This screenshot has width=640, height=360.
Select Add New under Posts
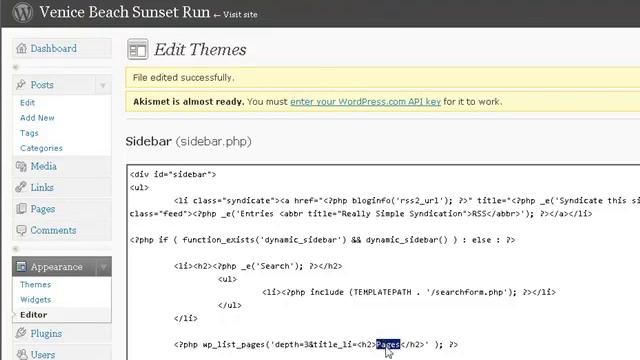37,118
